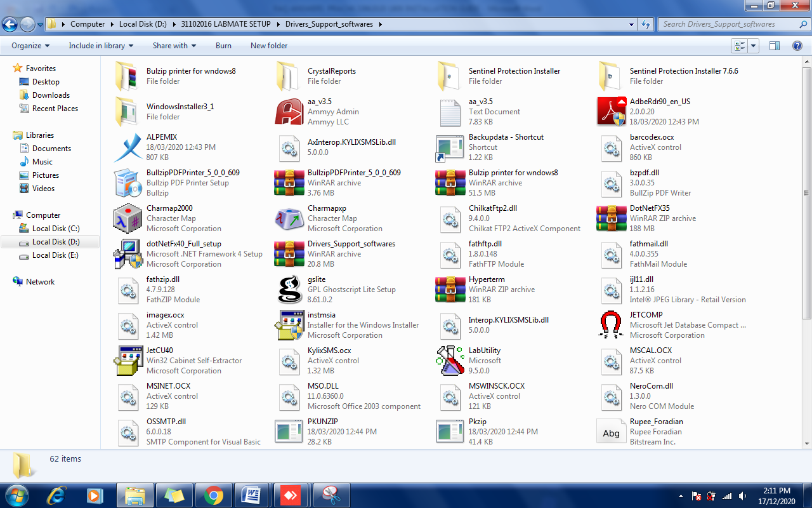This screenshot has height=508, width=812.
Task: Select the BullzipPDFPrinter_5_0_0_609 WinRAR archive icon
Action: pos(289,183)
